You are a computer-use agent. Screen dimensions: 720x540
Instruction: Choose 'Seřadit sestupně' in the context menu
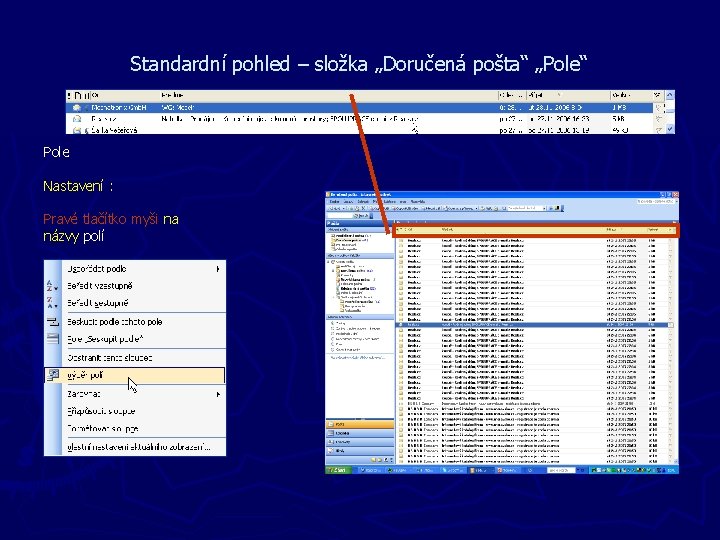(135, 303)
